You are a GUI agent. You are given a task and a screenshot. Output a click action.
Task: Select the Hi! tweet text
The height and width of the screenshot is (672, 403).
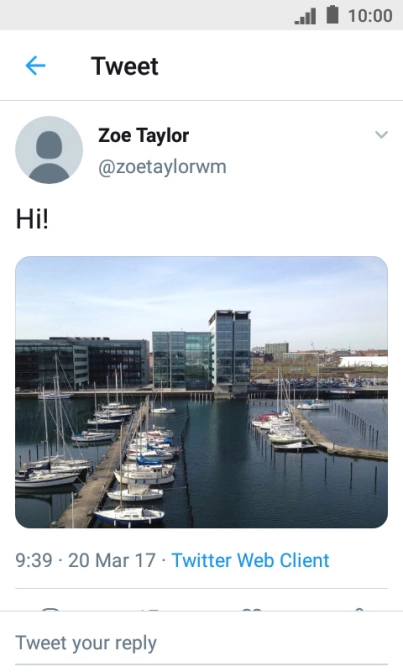point(32,219)
